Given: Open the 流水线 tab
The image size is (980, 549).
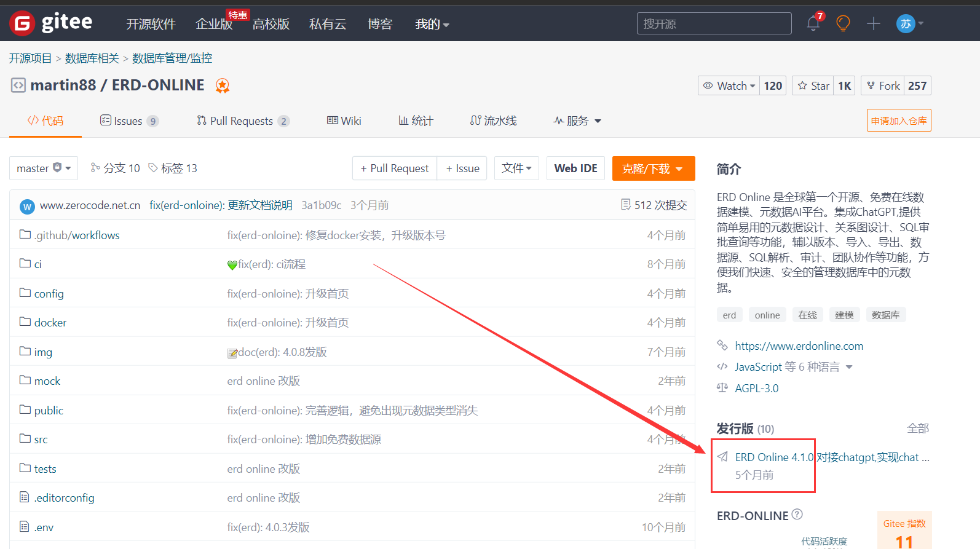Looking at the screenshot, I should (x=493, y=120).
